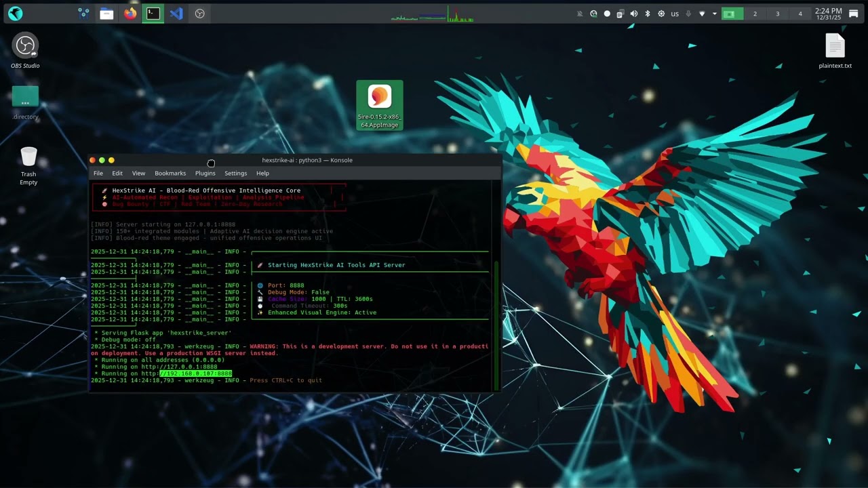Image resolution: width=868 pixels, height=488 pixels.
Task: Open the Wi-Fi network tray icon
Action: pos(702,14)
